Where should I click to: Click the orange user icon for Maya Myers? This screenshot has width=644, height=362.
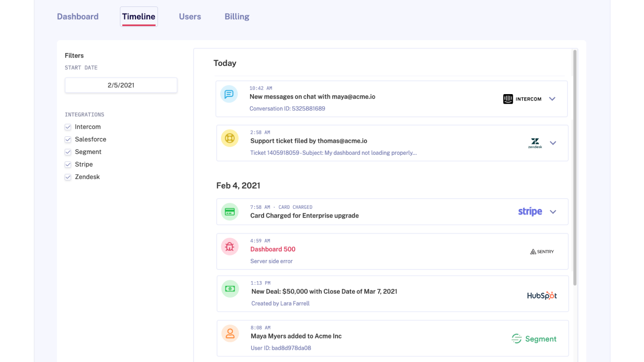[230, 333]
